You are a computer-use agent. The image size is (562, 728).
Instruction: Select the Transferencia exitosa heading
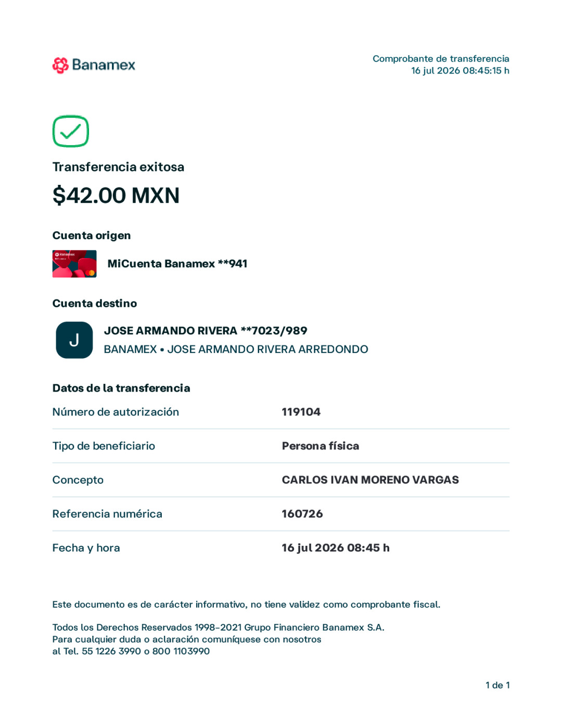(119, 167)
